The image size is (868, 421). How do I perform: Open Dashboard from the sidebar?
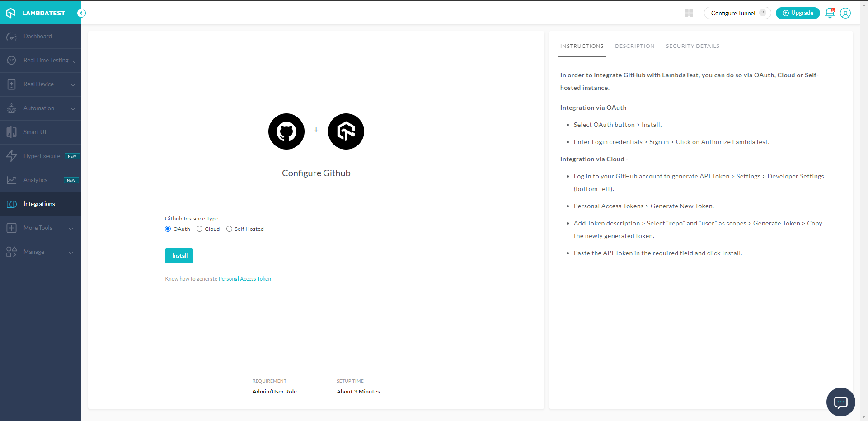point(41,37)
